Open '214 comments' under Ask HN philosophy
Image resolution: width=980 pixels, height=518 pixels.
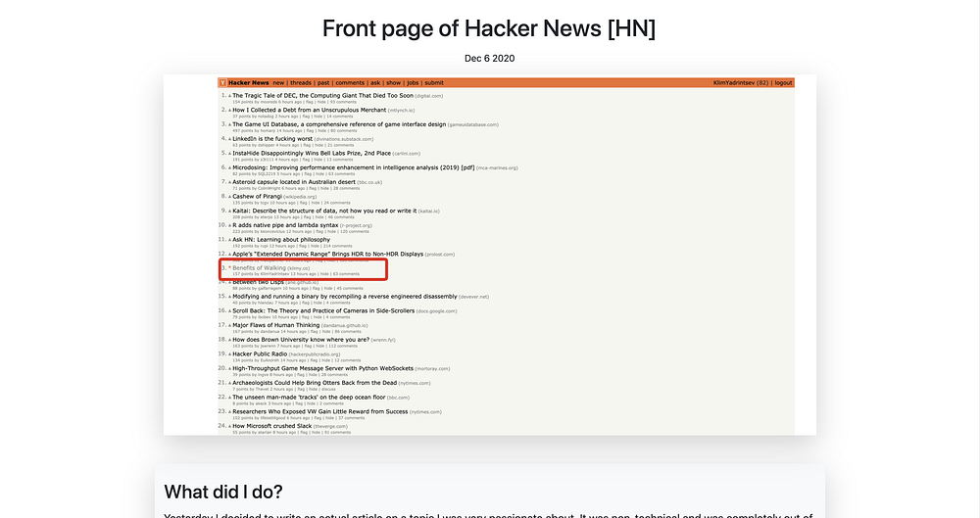point(338,246)
